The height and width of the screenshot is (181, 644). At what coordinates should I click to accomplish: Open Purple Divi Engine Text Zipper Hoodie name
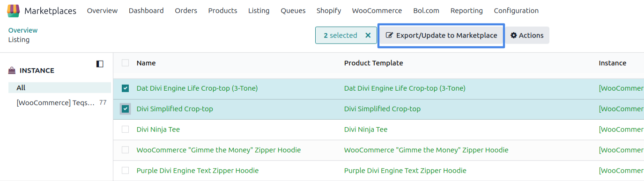coord(198,171)
